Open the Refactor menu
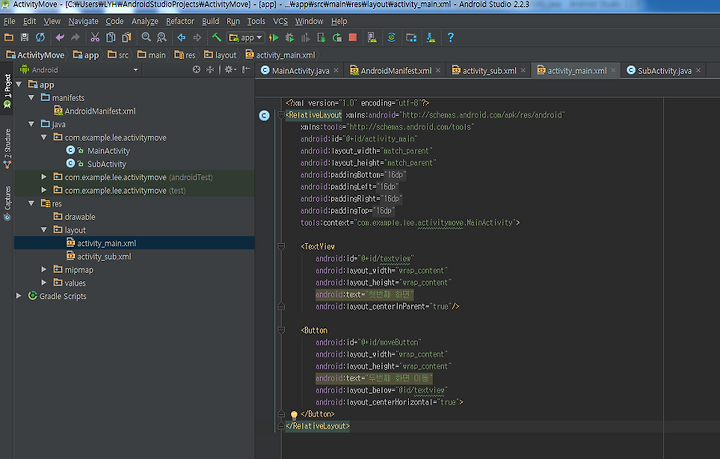Viewport: 720px width, 459px height. (180, 21)
